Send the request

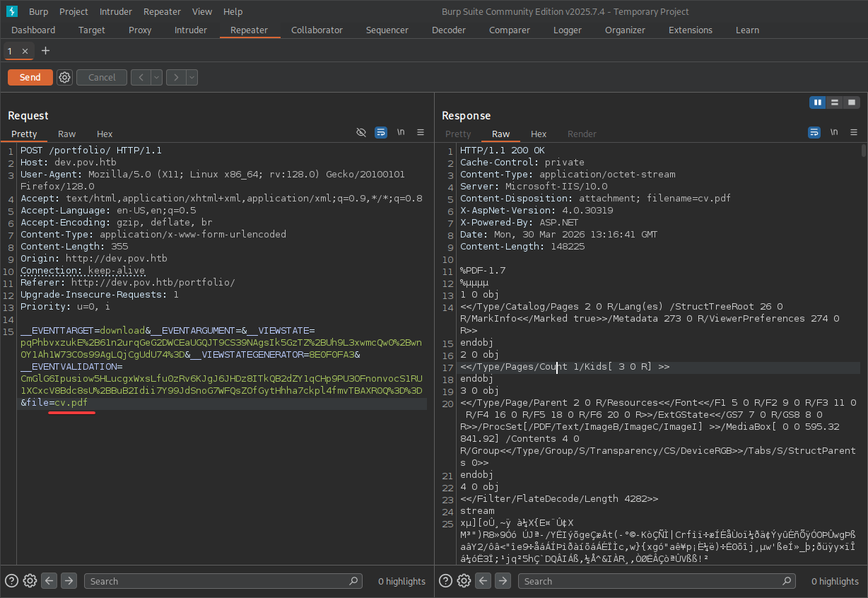coord(30,78)
